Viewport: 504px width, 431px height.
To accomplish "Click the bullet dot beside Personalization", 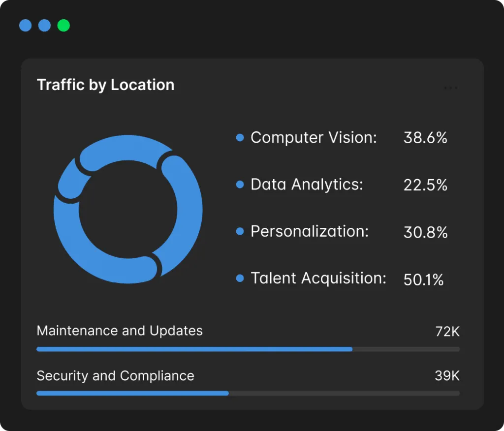I will pos(240,231).
